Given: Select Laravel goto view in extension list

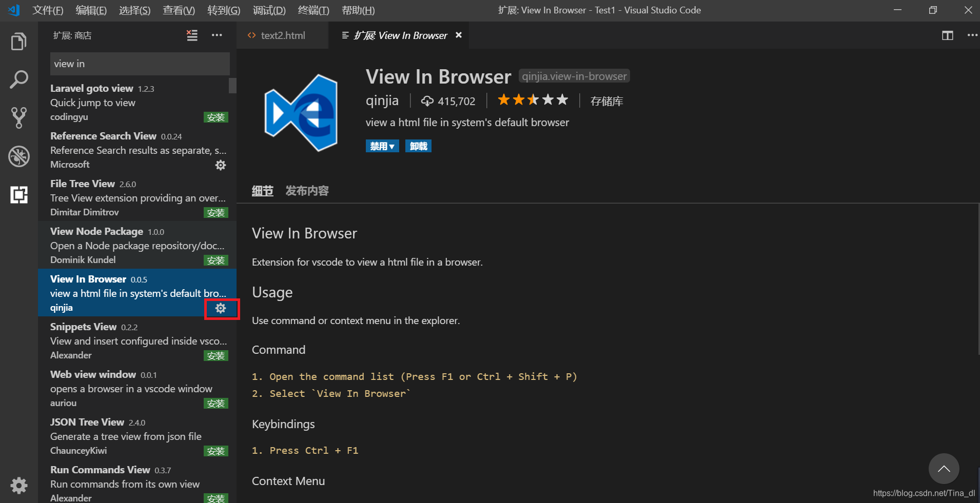Looking at the screenshot, I should tap(137, 102).
